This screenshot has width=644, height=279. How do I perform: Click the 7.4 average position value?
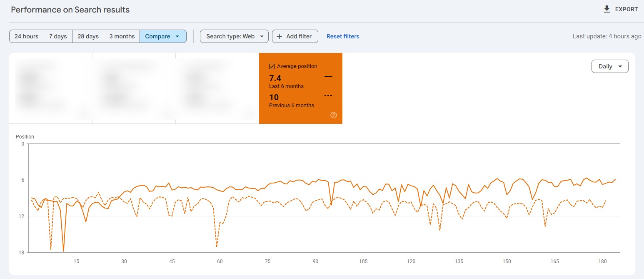coord(275,78)
